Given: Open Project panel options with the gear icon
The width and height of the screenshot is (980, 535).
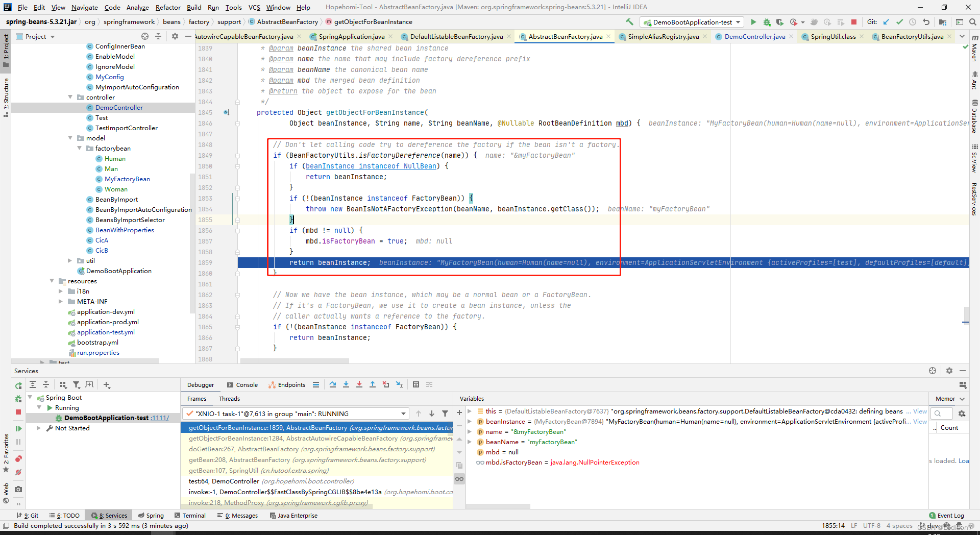Looking at the screenshot, I should [175, 36].
